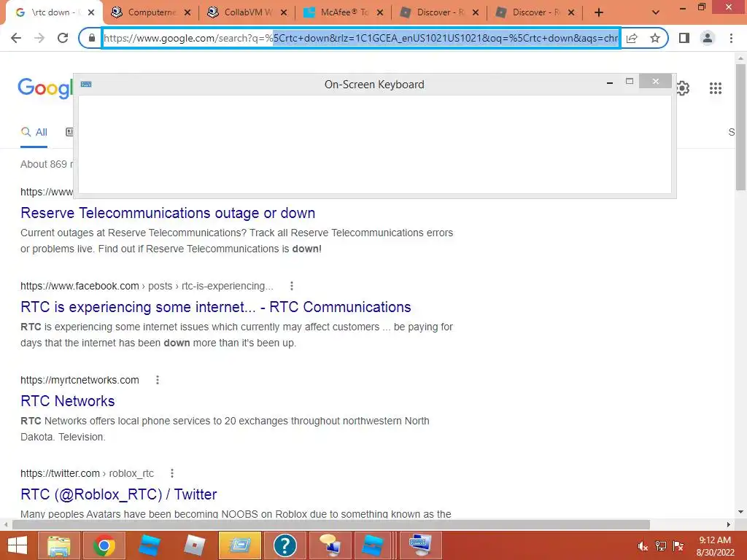
Task: Open the Google apps grid icon
Action: pos(716,88)
